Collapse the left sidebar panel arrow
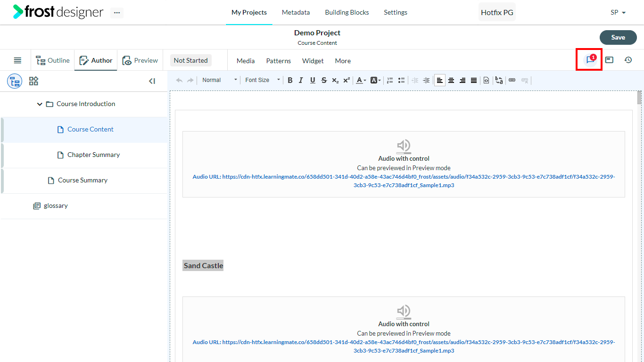 pyautogui.click(x=152, y=81)
